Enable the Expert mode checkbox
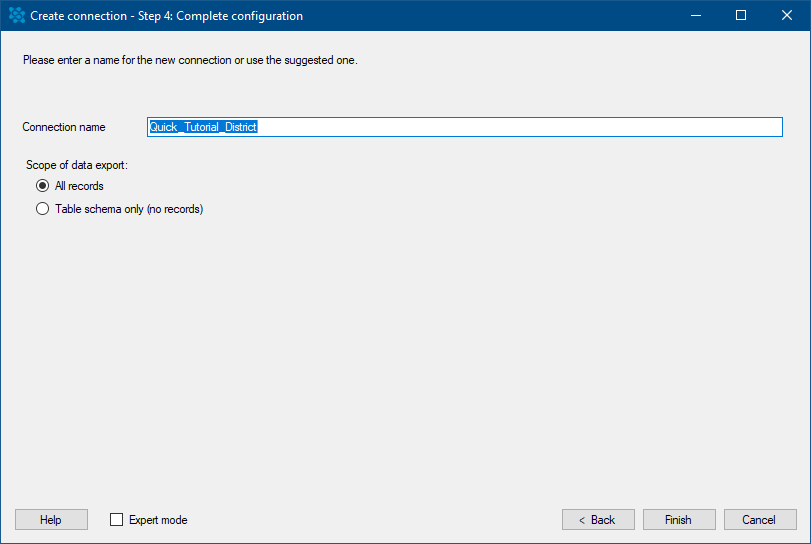This screenshot has width=811, height=544. click(116, 520)
